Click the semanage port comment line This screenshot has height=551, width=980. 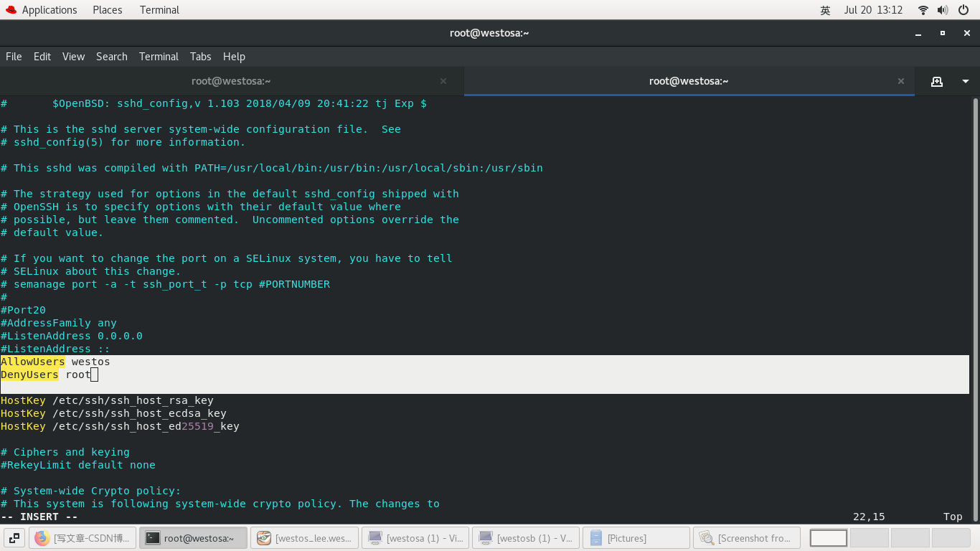pyautogui.click(x=165, y=284)
